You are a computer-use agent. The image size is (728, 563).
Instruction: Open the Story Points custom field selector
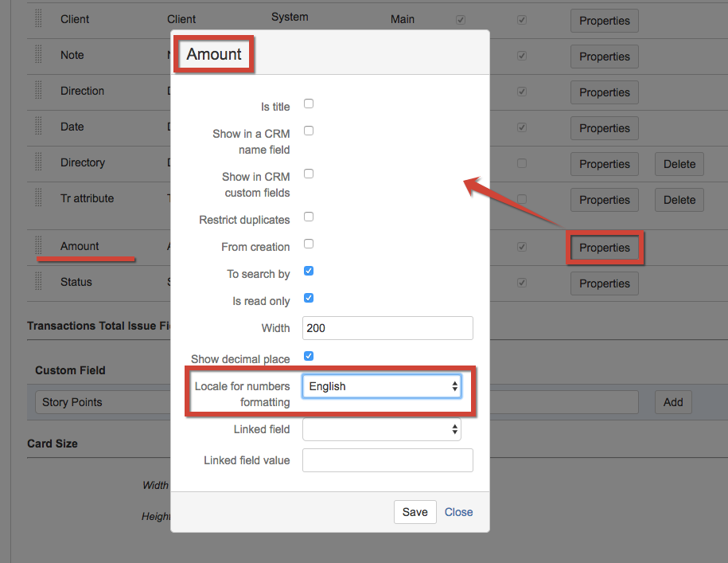[x=103, y=402]
